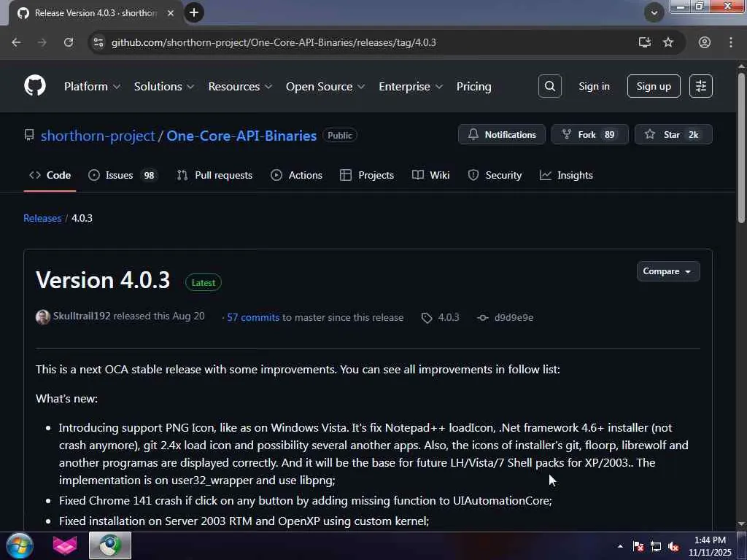Expand the Enterprise menu
This screenshot has width=747, height=560.
[x=411, y=87]
